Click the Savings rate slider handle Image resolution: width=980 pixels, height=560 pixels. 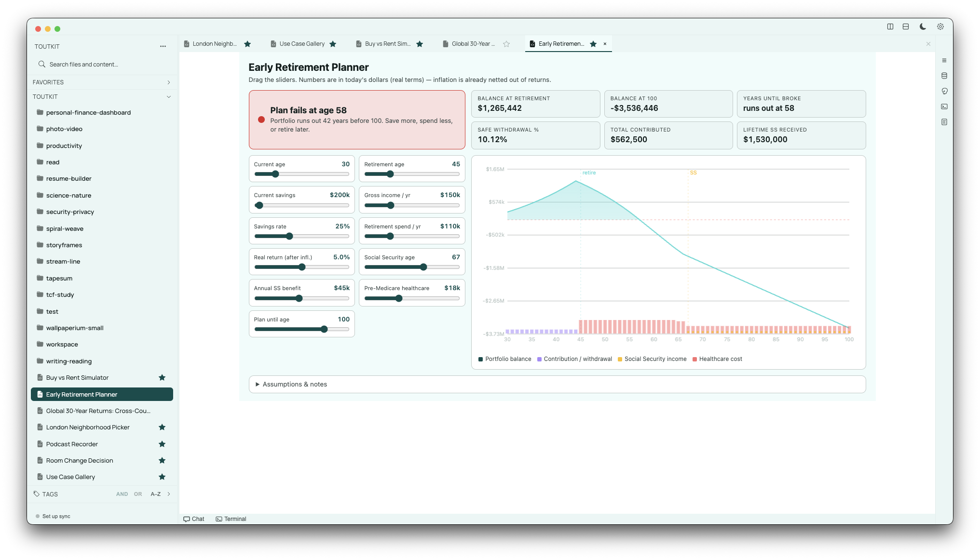[289, 236]
